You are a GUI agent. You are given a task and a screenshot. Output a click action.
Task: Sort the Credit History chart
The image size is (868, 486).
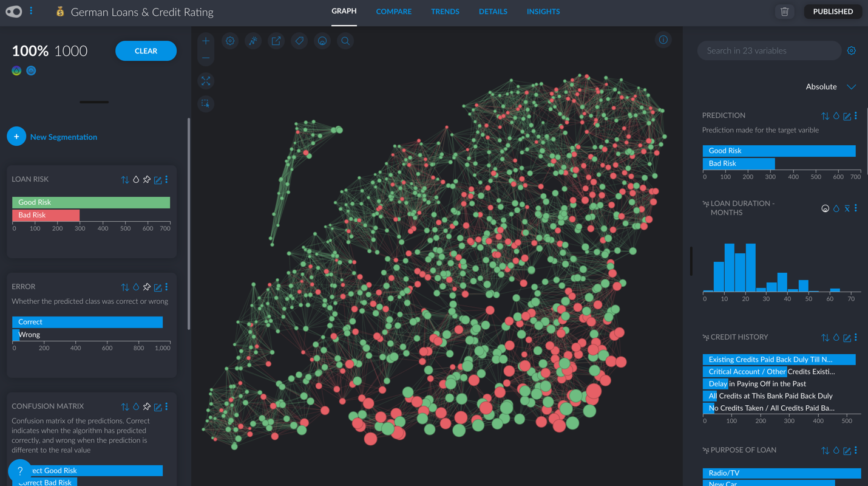825,338
